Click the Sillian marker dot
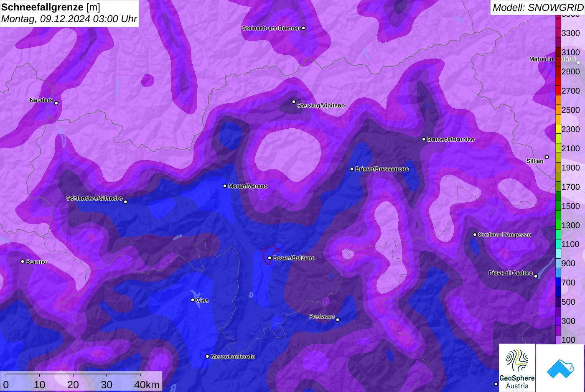The image size is (585, 392). (x=547, y=157)
